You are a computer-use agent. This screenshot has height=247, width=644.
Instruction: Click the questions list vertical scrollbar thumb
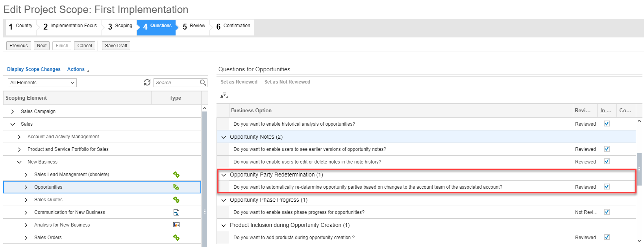tap(639, 169)
